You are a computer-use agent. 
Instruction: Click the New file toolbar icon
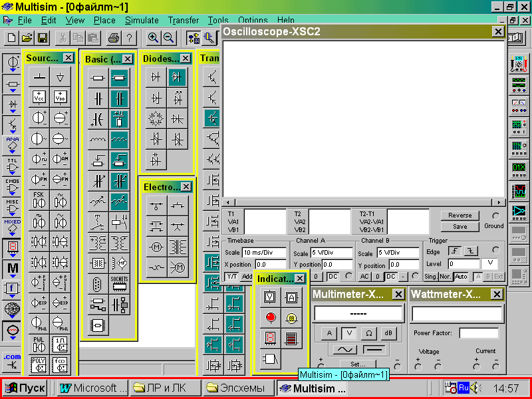[x=11, y=38]
